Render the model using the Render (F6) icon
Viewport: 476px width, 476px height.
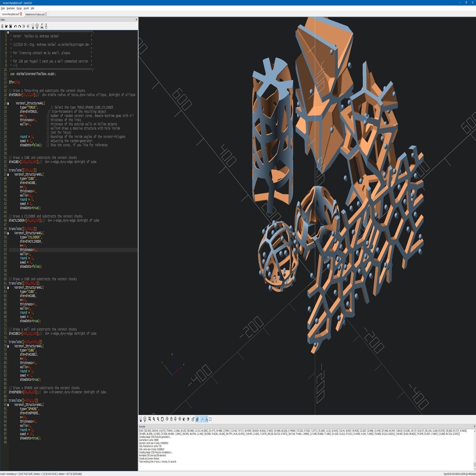pyautogui.click(x=37, y=27)
